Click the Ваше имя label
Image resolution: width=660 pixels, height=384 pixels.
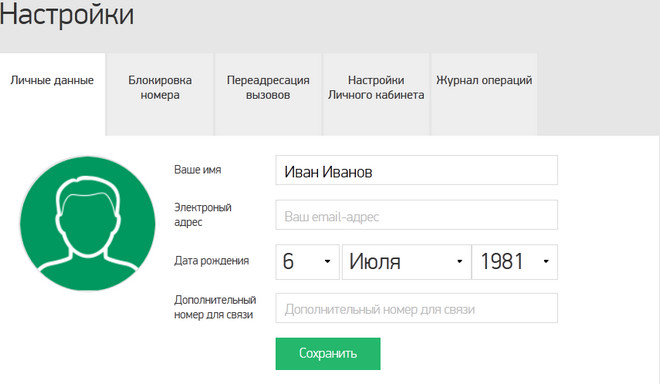(198, 170)
